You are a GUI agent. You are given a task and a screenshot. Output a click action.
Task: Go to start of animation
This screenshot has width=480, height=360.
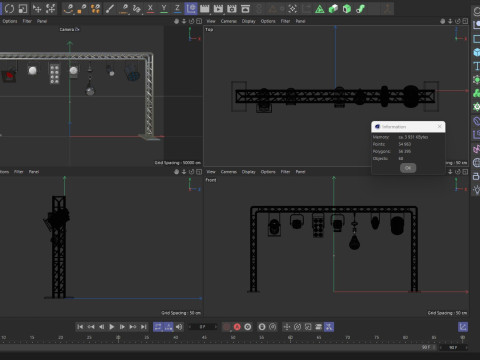pos(80,327)
